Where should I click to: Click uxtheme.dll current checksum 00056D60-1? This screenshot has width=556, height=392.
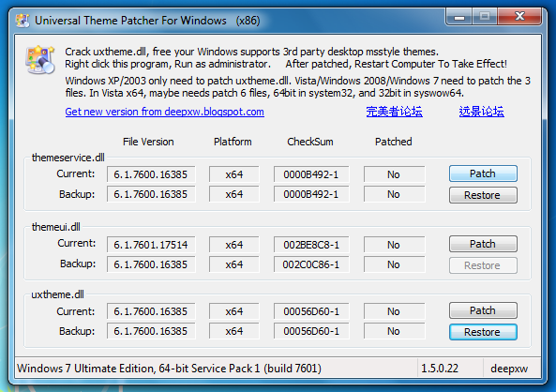311,311
